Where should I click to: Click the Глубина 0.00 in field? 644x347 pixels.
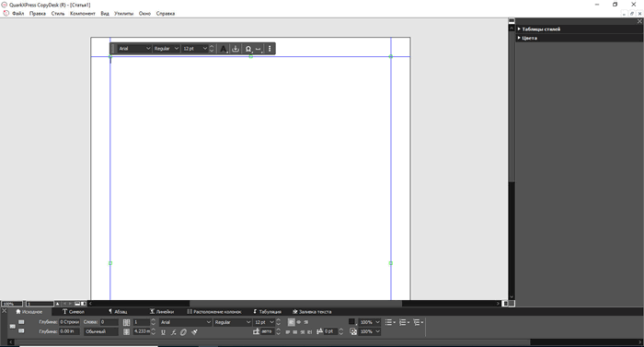click(x=69, y=331)
